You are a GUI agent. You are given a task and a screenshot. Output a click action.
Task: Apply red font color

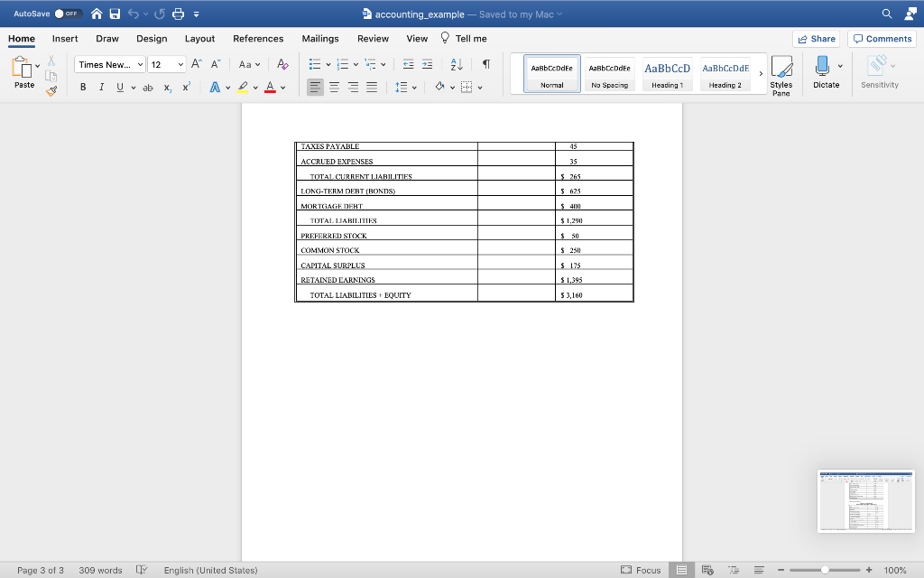(x=270, y=88)
